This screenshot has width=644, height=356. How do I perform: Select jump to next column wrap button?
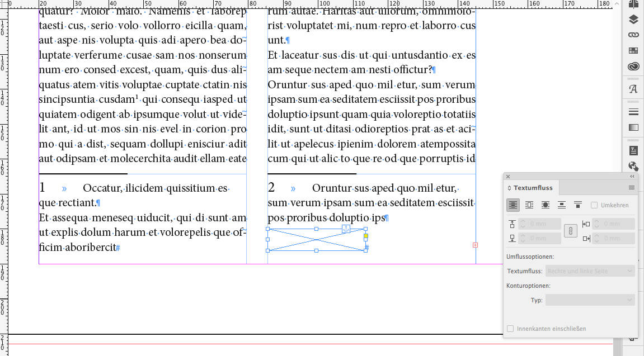[x=578, y=205]
